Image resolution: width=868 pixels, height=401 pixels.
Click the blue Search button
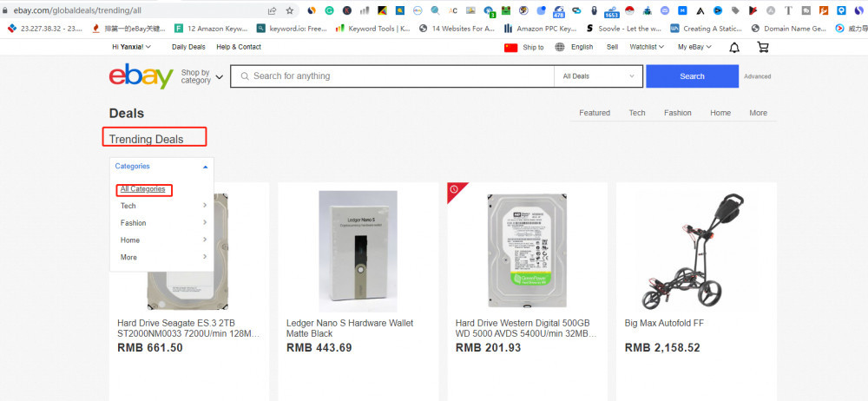click(x=692, y=76)
